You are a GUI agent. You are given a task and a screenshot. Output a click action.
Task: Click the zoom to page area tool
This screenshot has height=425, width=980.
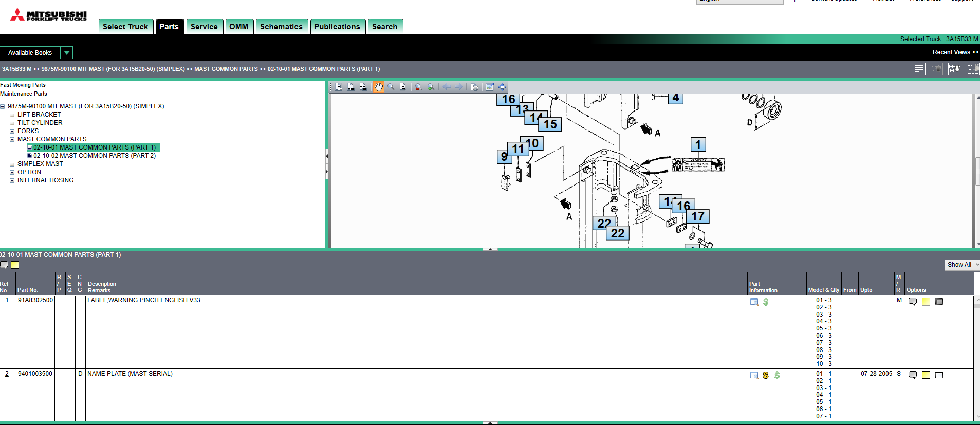point(403,87)
